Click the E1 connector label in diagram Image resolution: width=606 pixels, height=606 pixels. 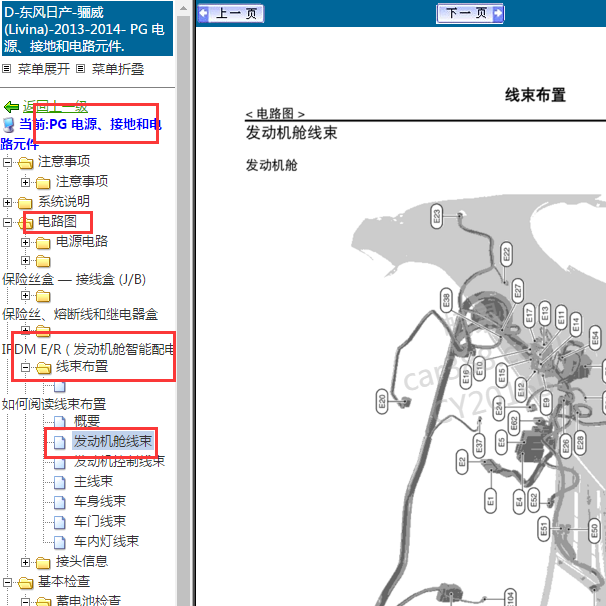[490, 501]
